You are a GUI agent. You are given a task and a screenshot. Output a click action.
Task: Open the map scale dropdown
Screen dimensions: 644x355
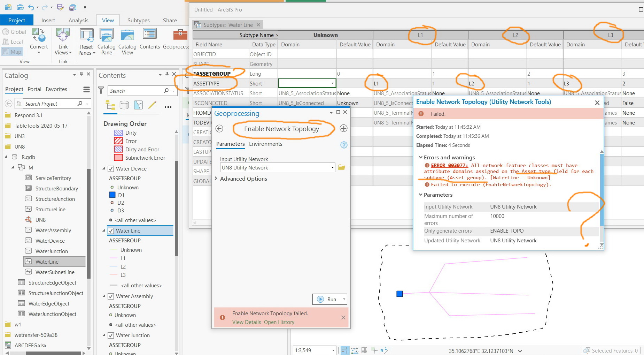(x=333, y=350)
